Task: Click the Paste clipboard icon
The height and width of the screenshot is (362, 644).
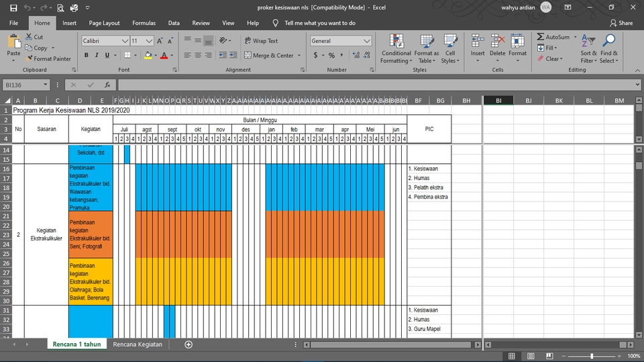Action: tap(13, 42)
